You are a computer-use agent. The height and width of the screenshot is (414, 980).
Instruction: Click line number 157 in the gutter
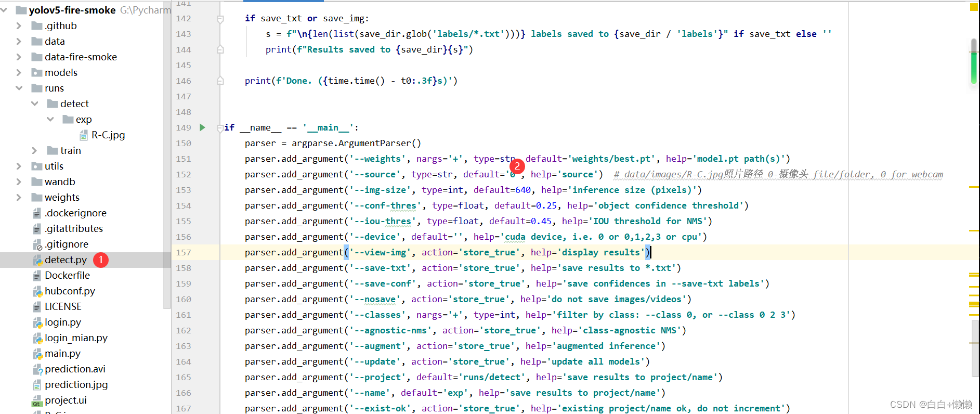[184, 252]
